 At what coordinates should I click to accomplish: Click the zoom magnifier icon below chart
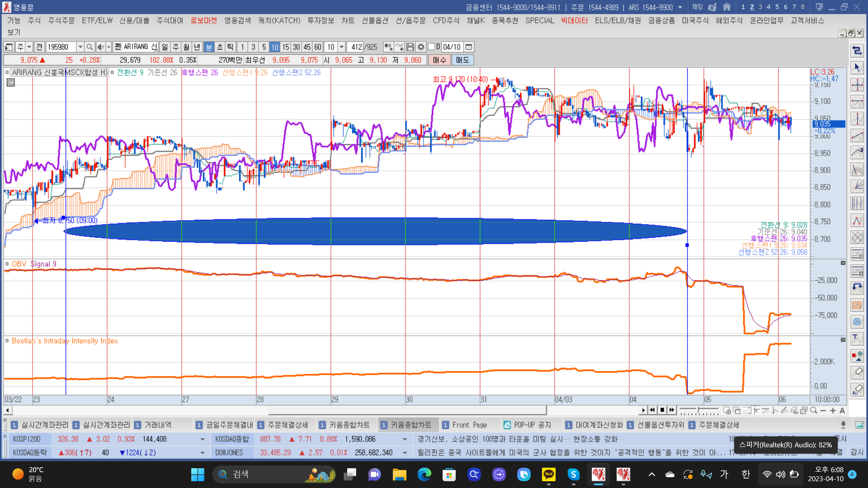[x=814, y=411]
